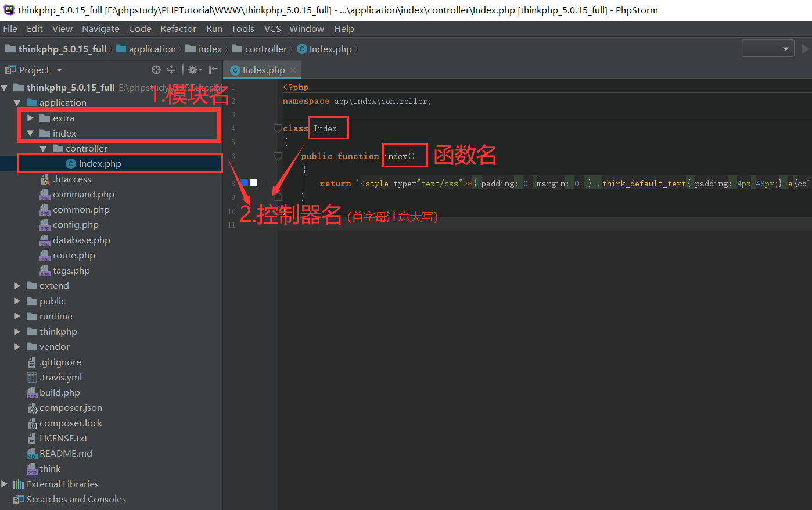This screenshot has height=510, width=812.
Task: Expand the public folder arrow
Action: coord(17,301)
